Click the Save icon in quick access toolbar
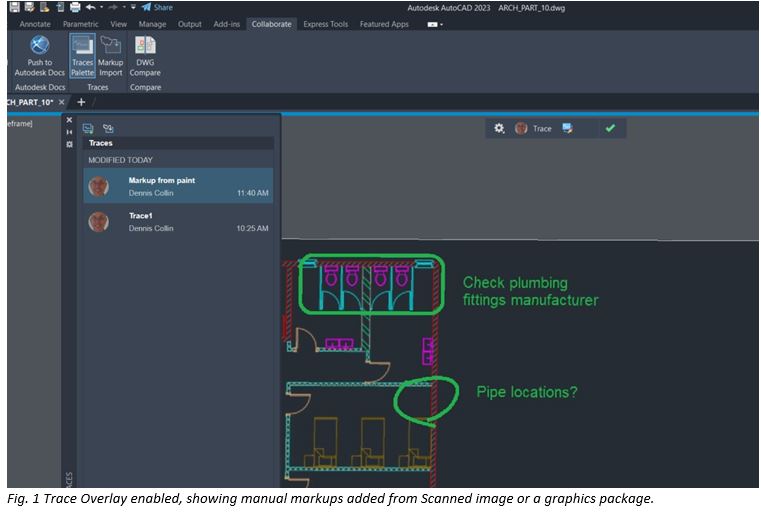The width and height of the screenshot is (761, 514). pyautogui.click(x=15, y=7)
